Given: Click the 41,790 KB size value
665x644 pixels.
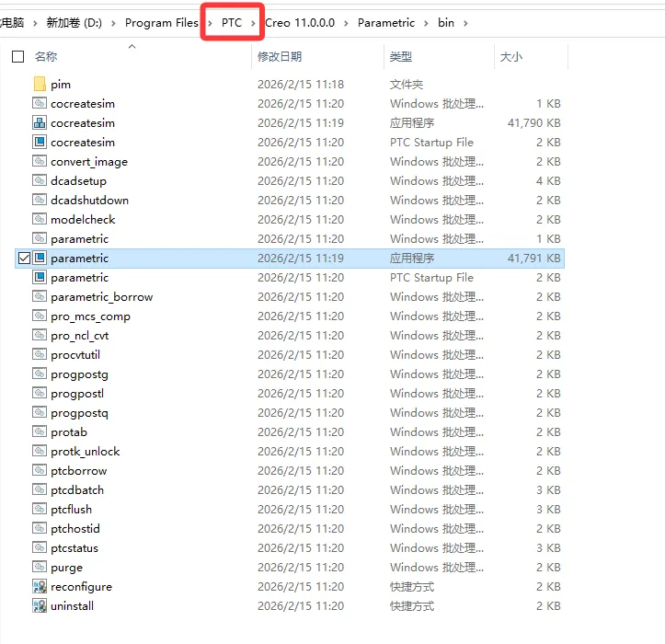Looking at the screenshot, I should click(534, 122).
